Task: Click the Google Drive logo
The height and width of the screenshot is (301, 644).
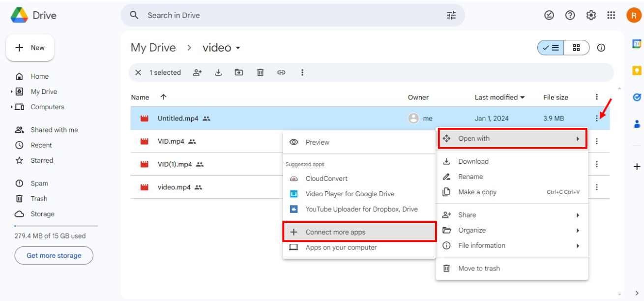Action: coord(20,15)
